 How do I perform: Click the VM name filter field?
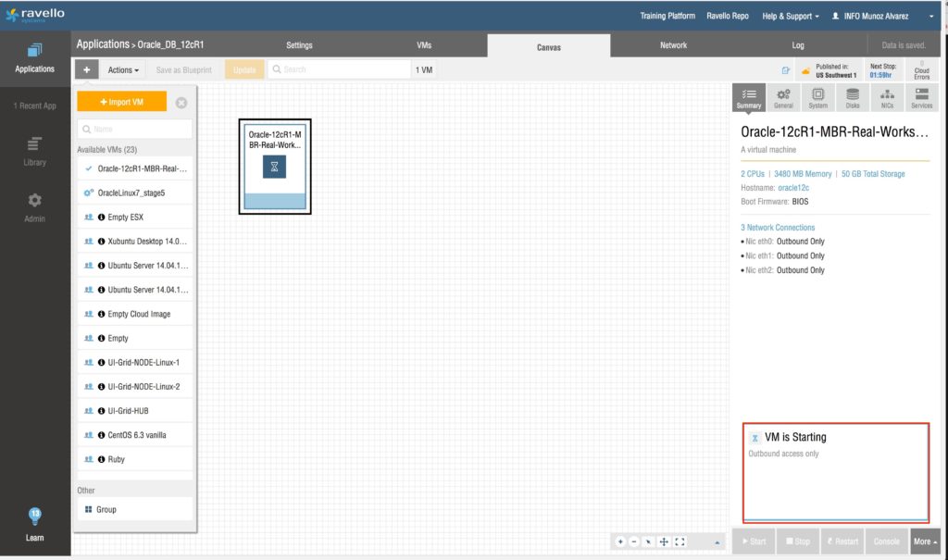coord(135,130)
